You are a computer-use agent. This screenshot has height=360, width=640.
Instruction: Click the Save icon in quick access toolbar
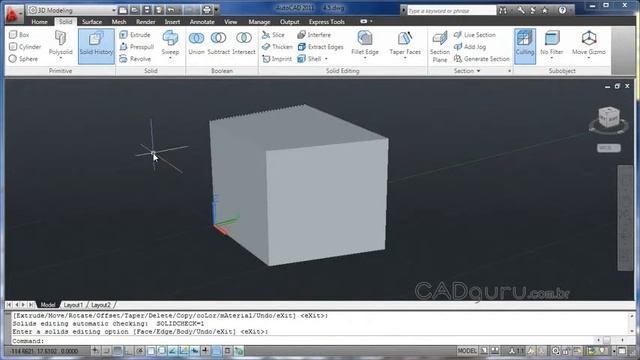tap(147, 10)
